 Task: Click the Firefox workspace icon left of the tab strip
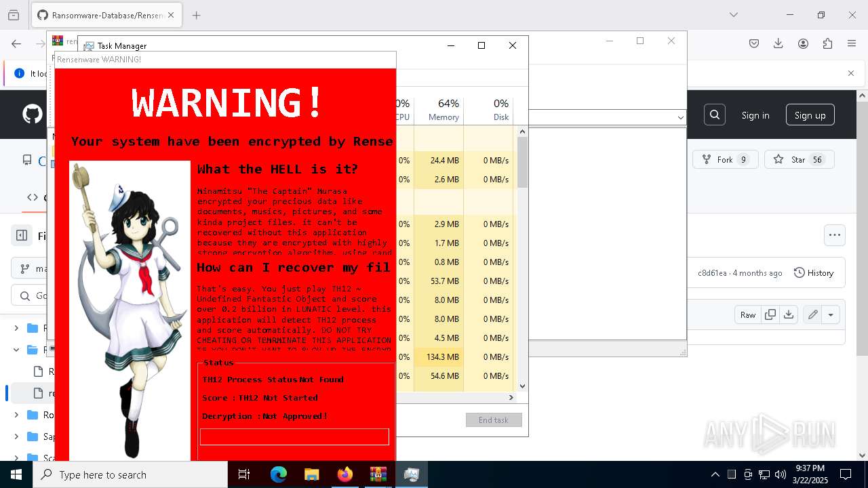(x=14, y=15)
